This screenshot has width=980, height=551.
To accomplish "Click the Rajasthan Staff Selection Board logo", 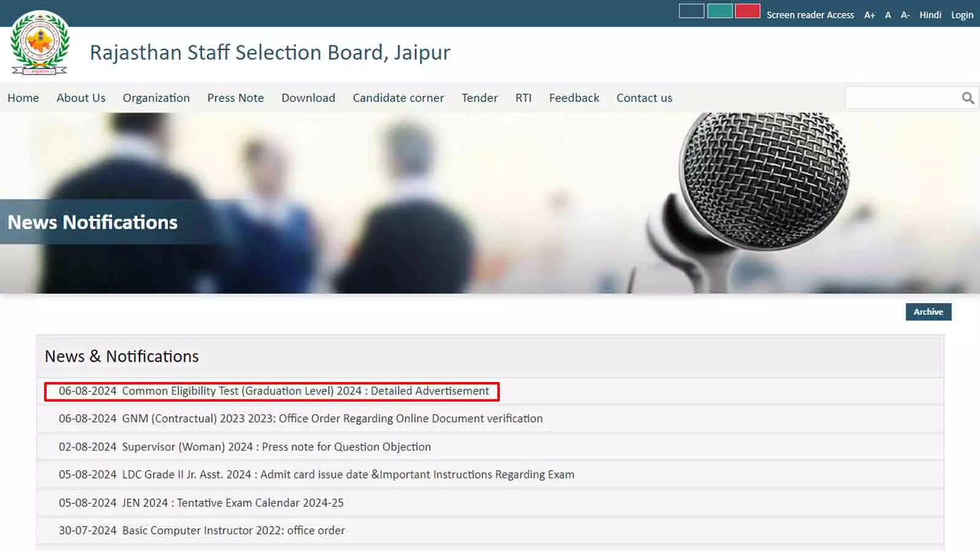I will pyautogui.click(x=40, y=43).
